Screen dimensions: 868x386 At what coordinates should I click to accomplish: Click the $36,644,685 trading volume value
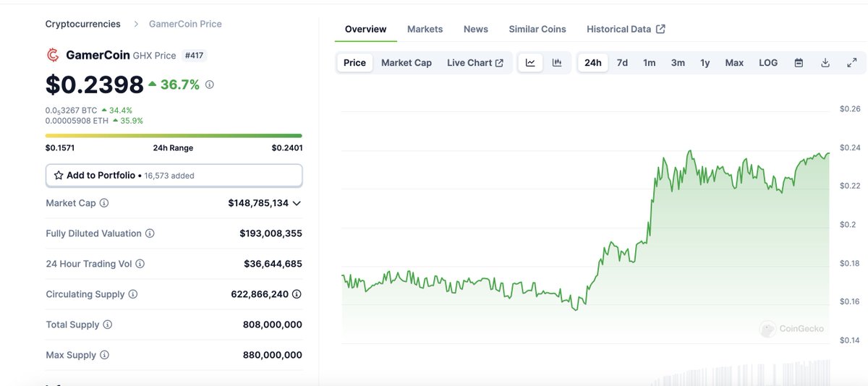point(273,264)
